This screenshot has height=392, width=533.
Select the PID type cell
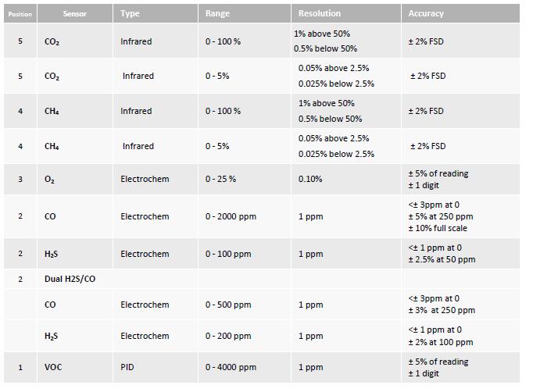pos(127,367)
